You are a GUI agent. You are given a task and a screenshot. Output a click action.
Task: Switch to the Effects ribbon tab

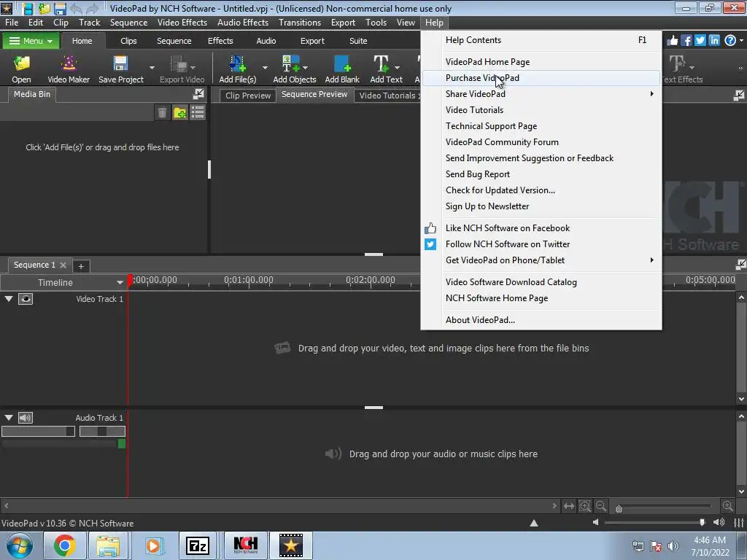pyautogui.click(x=220, y=41)
